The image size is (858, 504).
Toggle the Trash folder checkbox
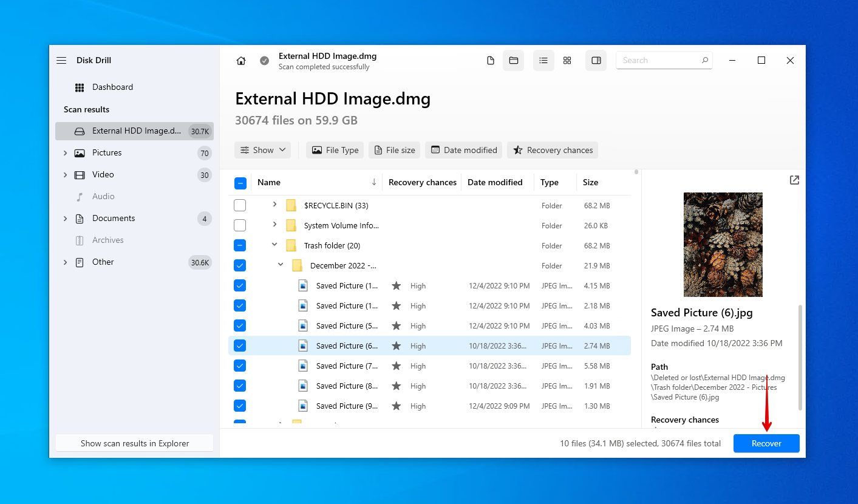[x=240, y=245]
